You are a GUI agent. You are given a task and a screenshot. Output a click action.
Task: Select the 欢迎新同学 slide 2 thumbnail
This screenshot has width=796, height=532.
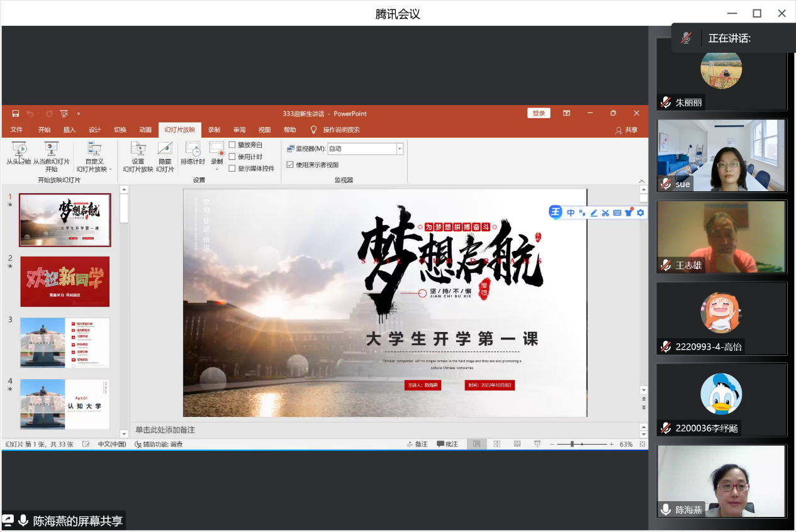coord(65,282)
